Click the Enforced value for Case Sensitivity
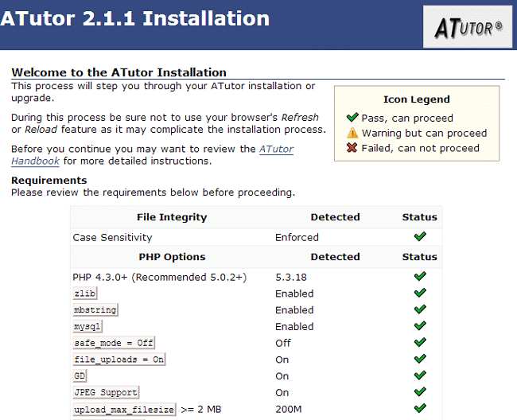517x420 pixels. pos(297,237)
